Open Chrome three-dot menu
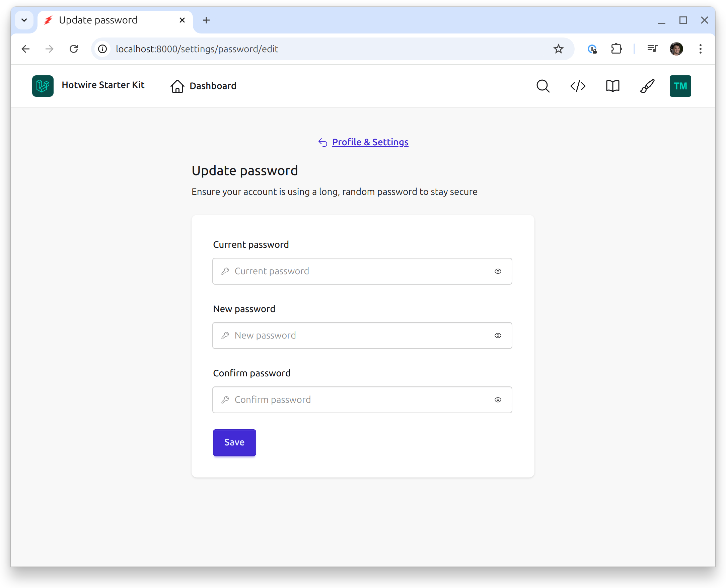Image resolution: width=726 pixels, height=588 pixels. (x=700, y=49)
